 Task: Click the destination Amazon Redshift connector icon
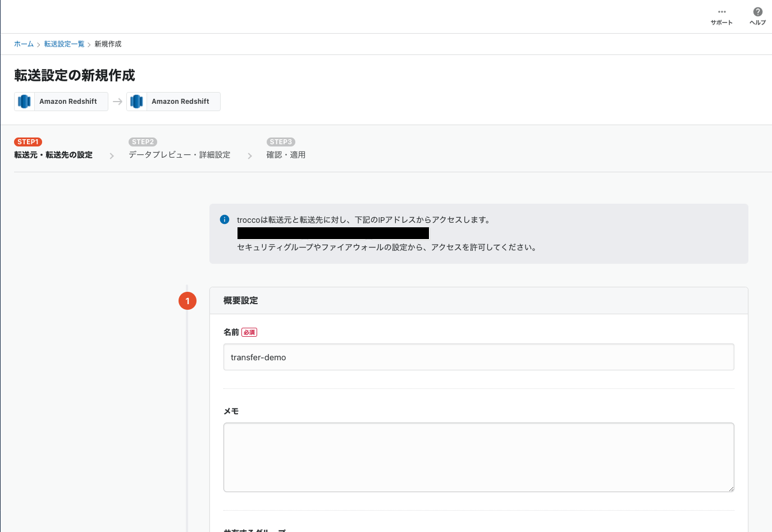[136, 101]
